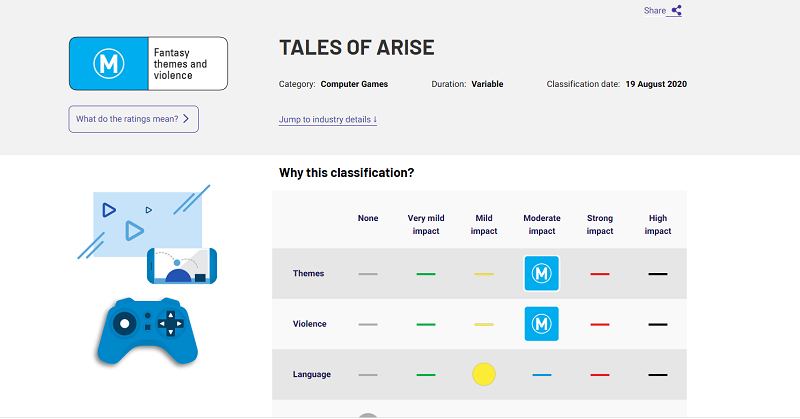Screen dimensions: 800x419
Task: Click 'Strong impact' column header
Action: point(599,225)
